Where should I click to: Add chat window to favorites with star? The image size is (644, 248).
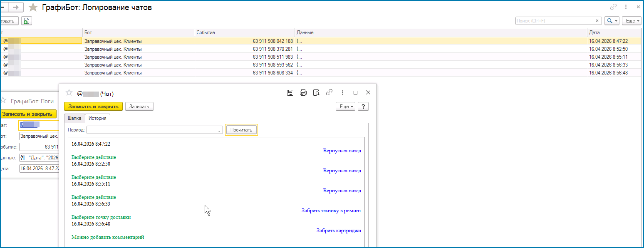[x=69, y=93]
